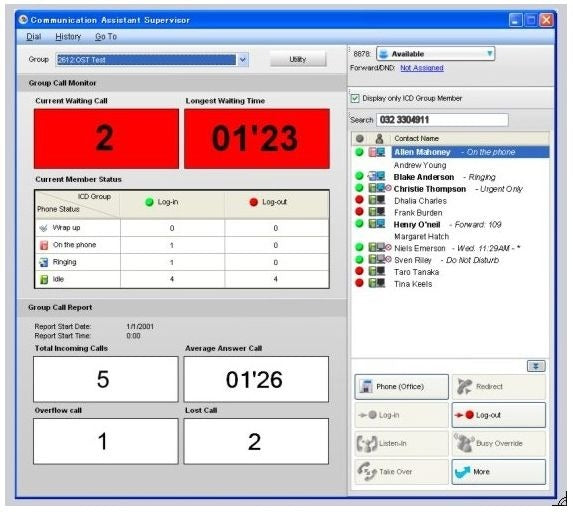Image resolution: width=573 pixels, height=512 pixels.
Task: Expand the Available presence status dropdown
Action: (490, 54)
